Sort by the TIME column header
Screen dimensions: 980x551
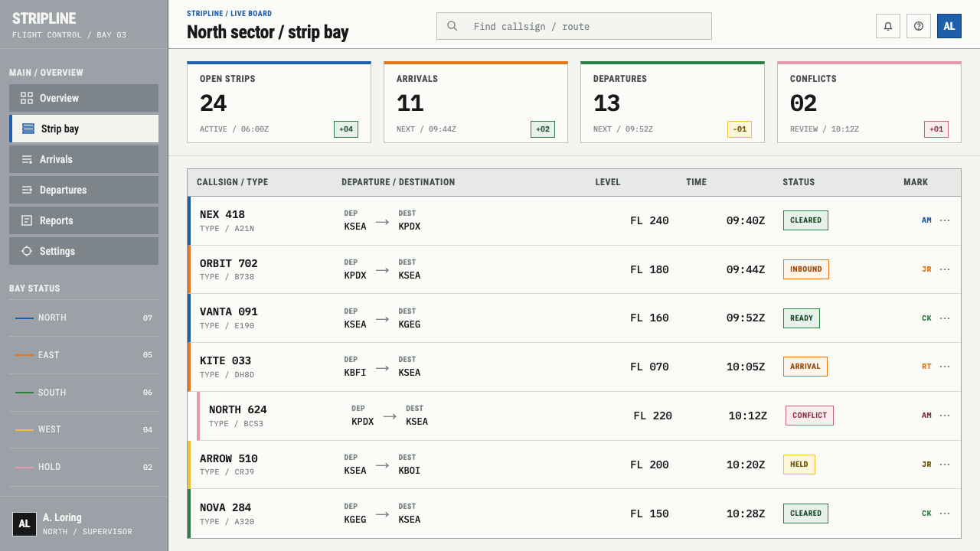click(x=696, y=182)
